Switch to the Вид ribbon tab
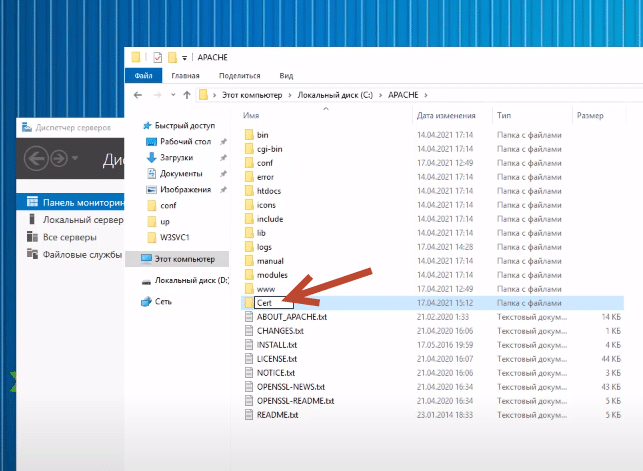This screenshot has width=643, height=471. click(x=286, y=75)
